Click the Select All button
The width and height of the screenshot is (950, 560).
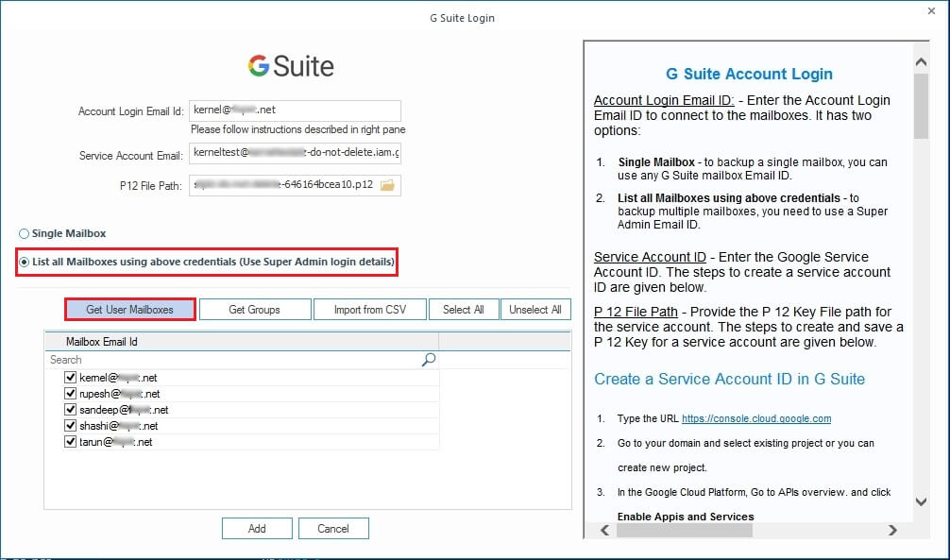pyautogui.click(x=464, y=309)
